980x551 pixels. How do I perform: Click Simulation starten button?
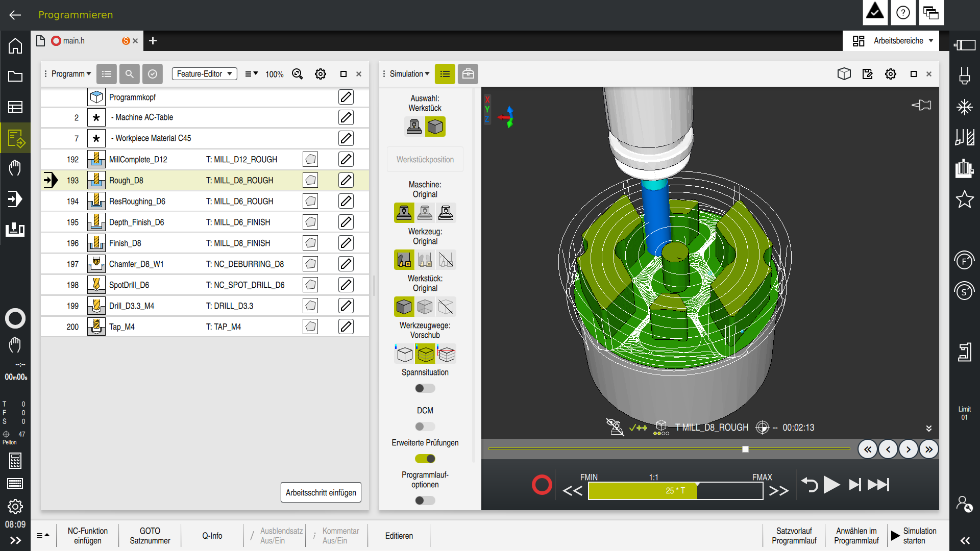914,536
